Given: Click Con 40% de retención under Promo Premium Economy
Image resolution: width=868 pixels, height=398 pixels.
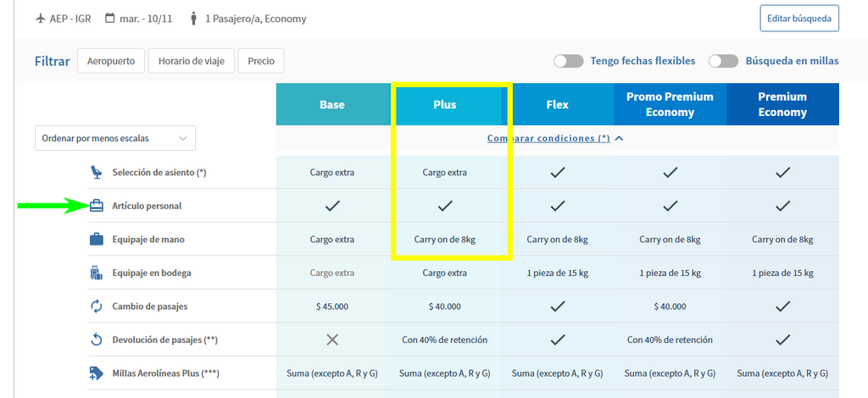Looking at the screenshot, I should 670,340.
